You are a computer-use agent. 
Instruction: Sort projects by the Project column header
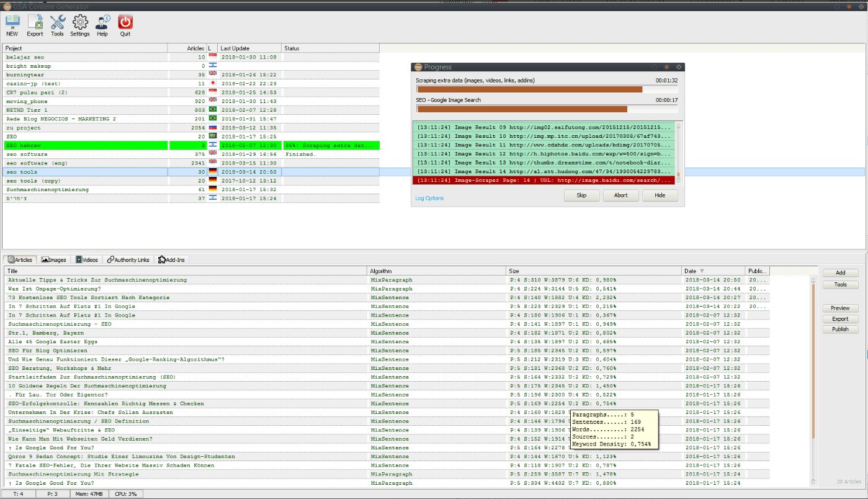point(85,48)
